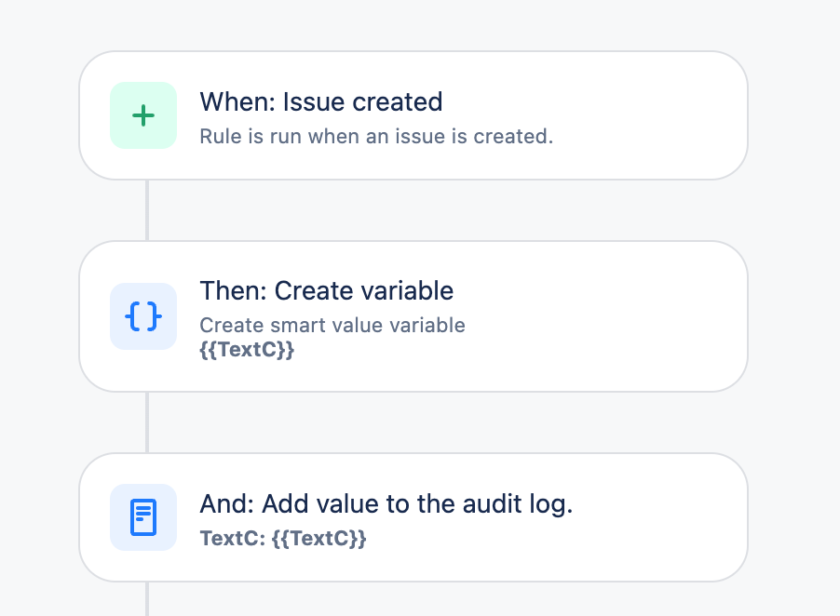
Task: Click the 'Create smart value variable' description
Action: 332,326
